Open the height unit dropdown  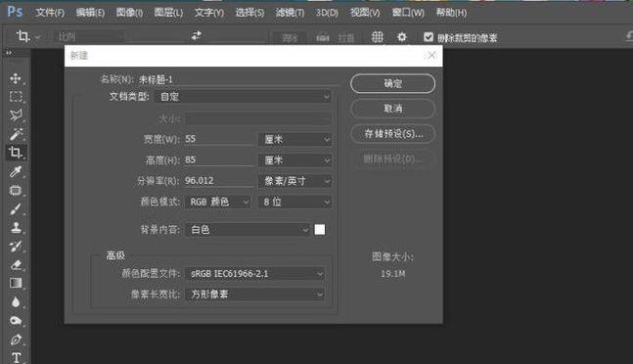point(295,160)
